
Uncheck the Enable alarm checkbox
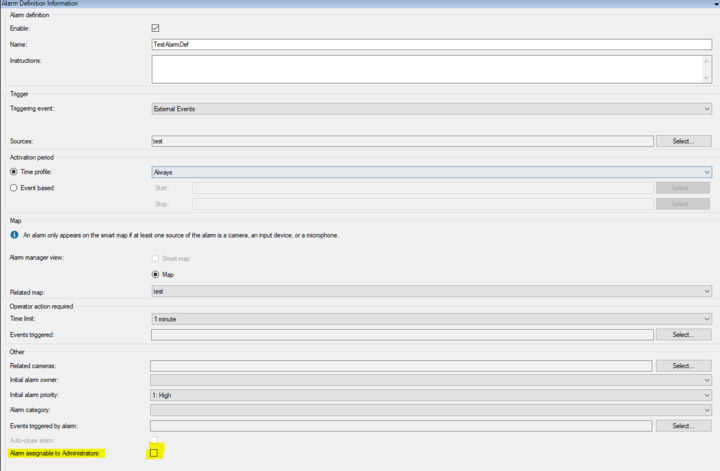coord(155,28)
